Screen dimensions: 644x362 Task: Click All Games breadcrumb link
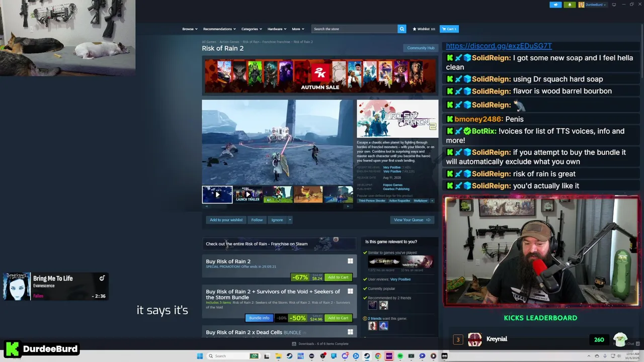tap(209, 42)
